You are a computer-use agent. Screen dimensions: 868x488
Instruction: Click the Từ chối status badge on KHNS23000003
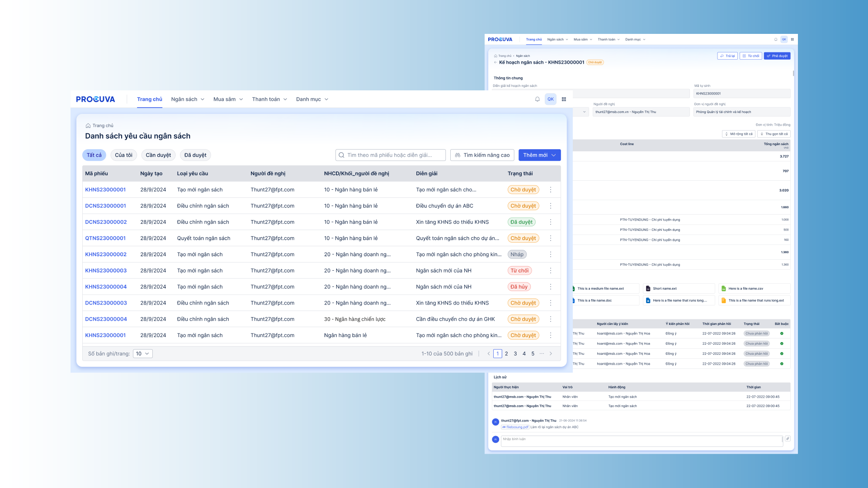click(x=519, y=271)
